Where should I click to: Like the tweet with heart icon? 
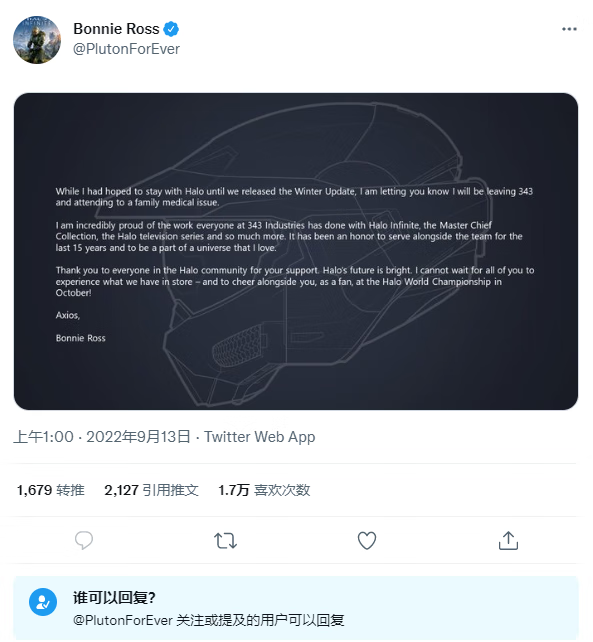tap(367, 540)
